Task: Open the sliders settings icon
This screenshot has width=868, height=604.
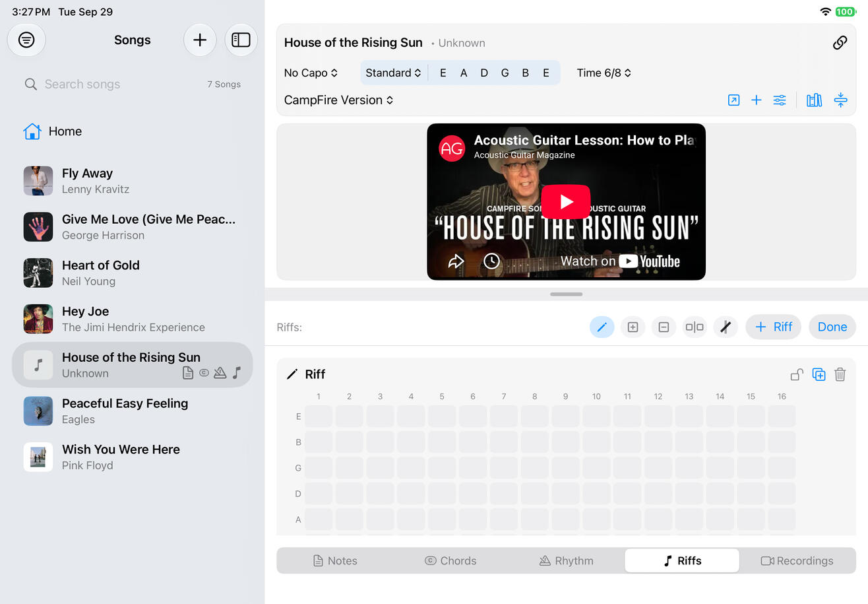Action: tap(780, 100)
